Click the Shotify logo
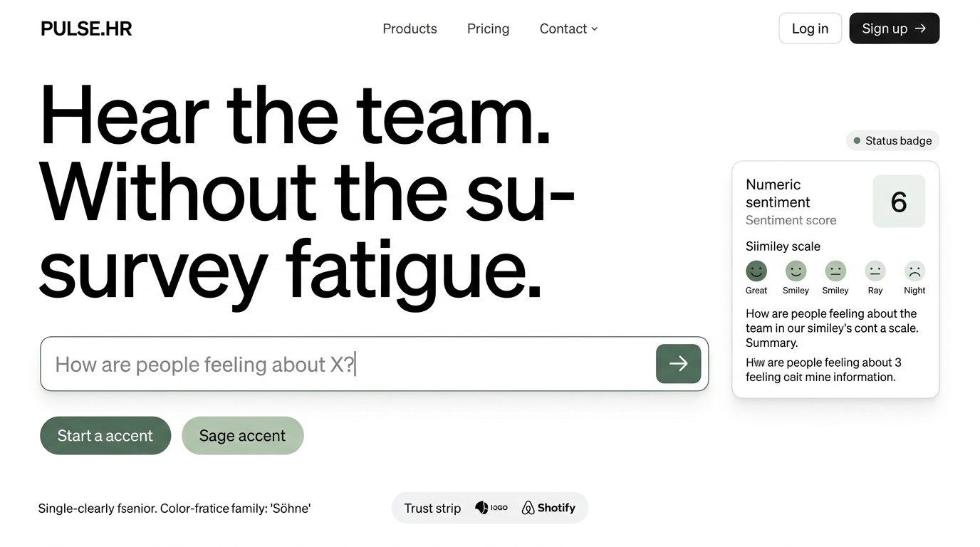The height and width of the screenshot is (547, 980). pyautogui.click(x=548, y=508)
